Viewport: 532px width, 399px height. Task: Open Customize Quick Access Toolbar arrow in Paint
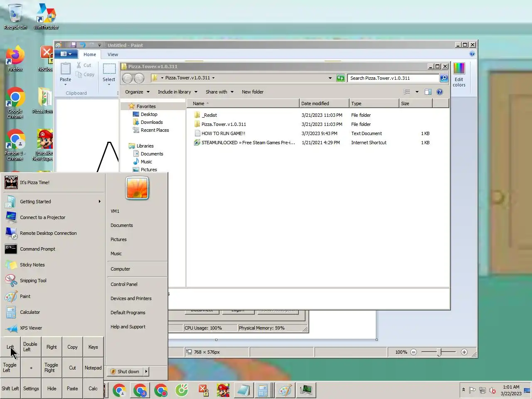tap(99, 45)
